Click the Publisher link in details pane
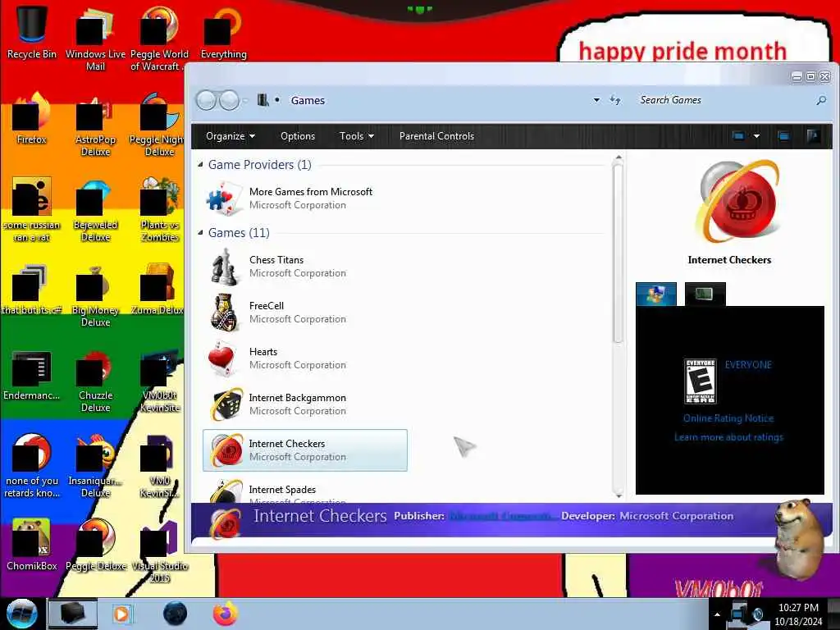This screenshot has height=630, width=840. 501,516
